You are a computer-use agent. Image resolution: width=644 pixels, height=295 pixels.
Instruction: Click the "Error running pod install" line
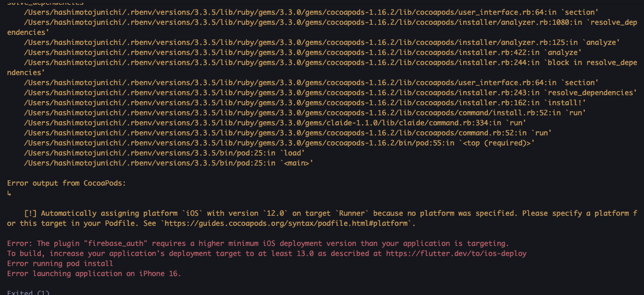pos(60,263)
